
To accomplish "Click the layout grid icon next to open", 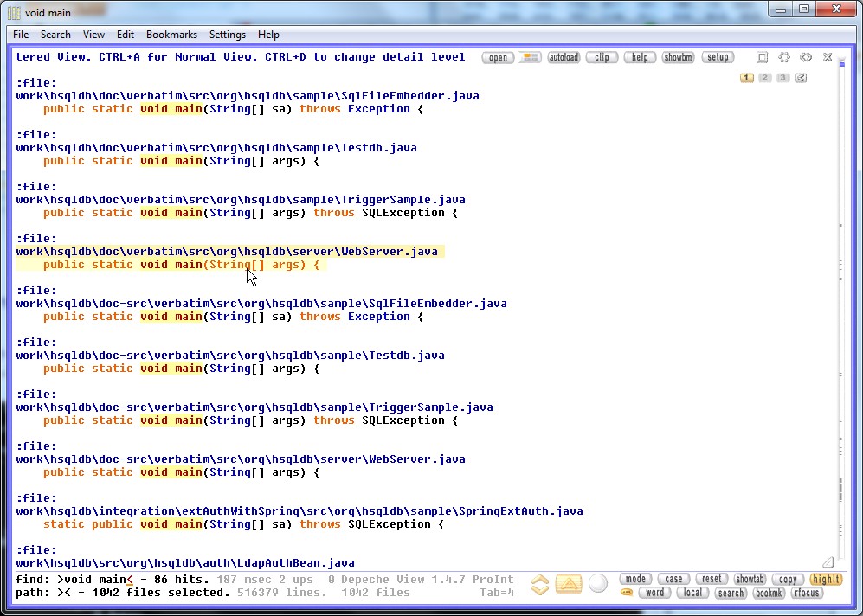I will coord(531,58).
